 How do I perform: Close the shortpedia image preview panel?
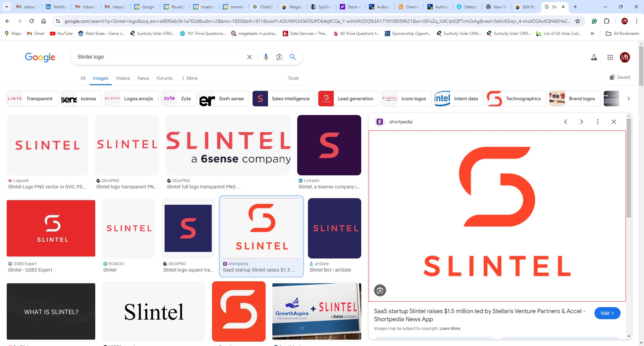click(613, 122)
